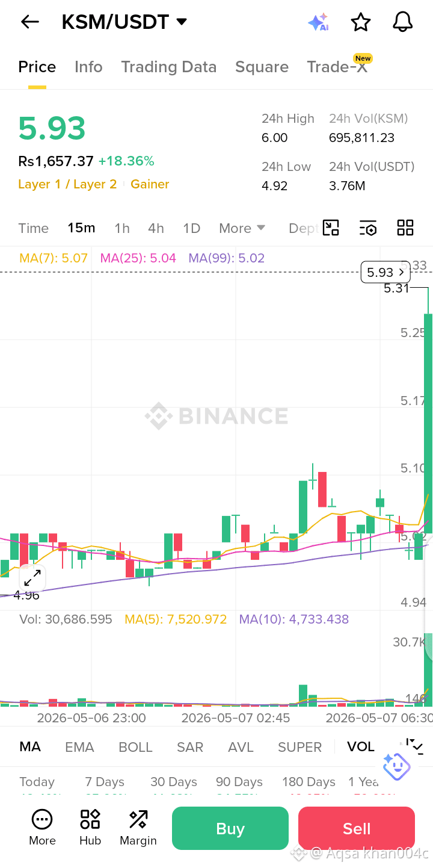Tap the MA(25): 5.04 label
The height and width of the screenshot is (868, 433).
coord(138,258)
